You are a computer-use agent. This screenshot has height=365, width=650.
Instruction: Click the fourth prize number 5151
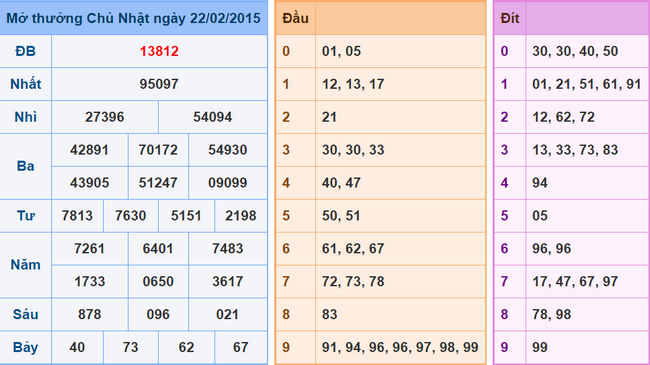(186, 216)
